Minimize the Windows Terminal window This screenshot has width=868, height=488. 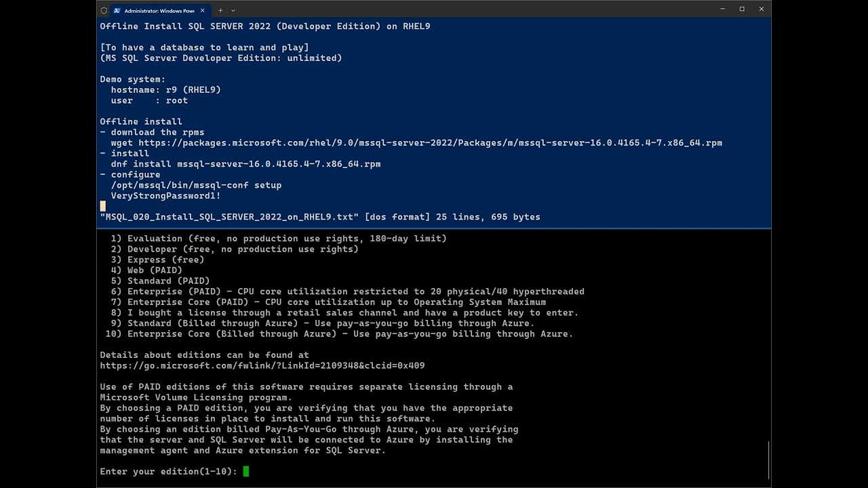(x=722, y=9)
